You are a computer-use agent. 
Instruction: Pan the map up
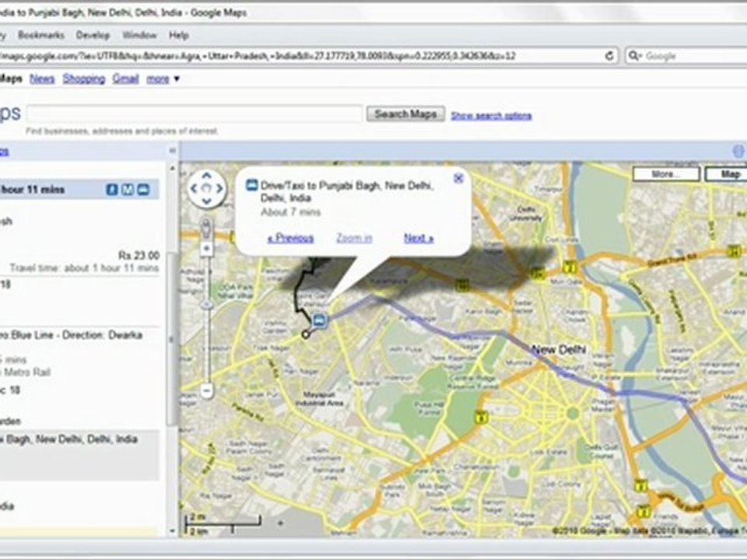click(206, 177)
